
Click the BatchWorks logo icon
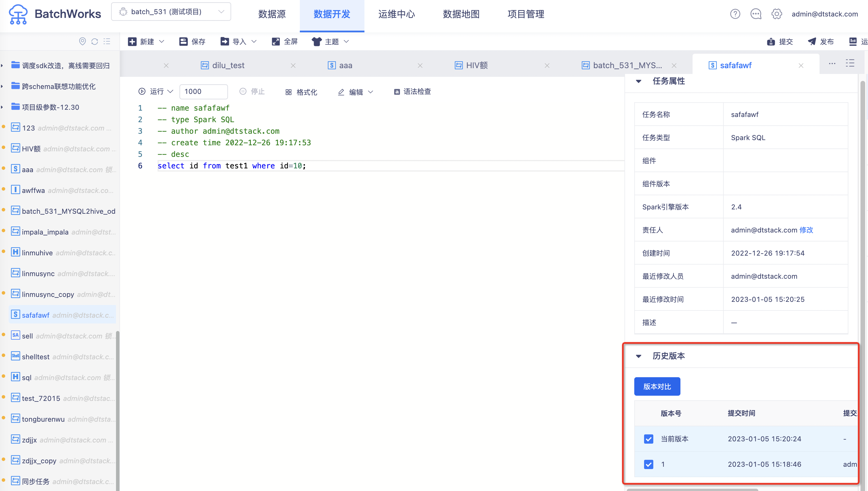pos(18,14)
